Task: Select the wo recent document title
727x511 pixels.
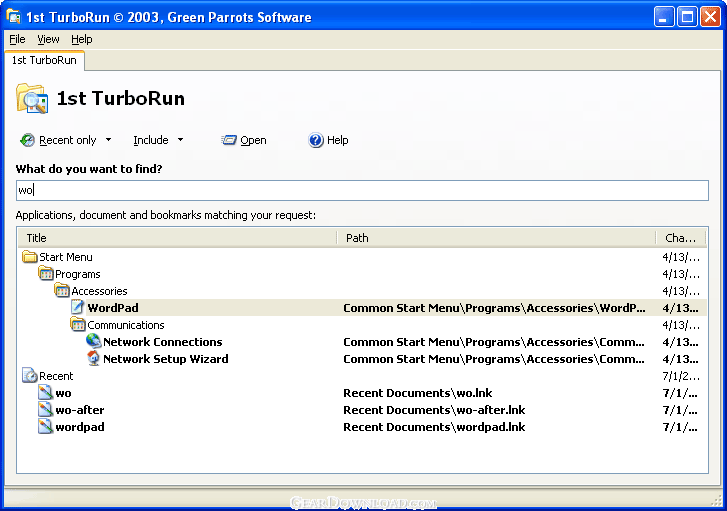Action: pos(64,393)
